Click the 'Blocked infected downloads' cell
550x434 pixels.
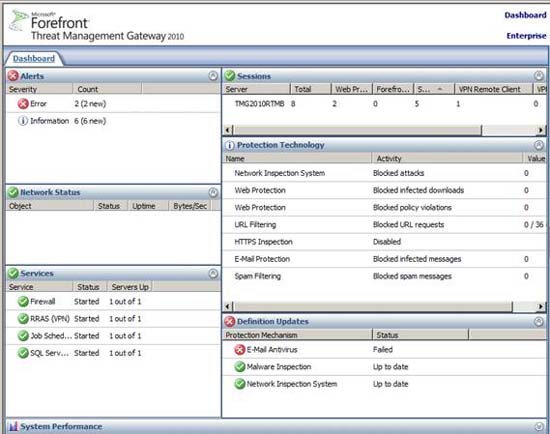pyautogui.click(x=418, y=190)
